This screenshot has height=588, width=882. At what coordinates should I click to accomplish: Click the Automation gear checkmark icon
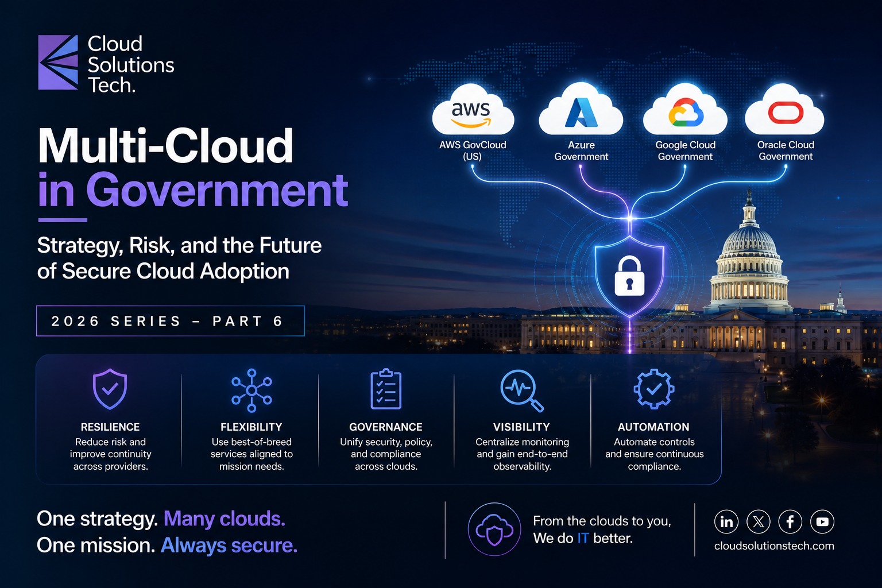tap(653, 389)
